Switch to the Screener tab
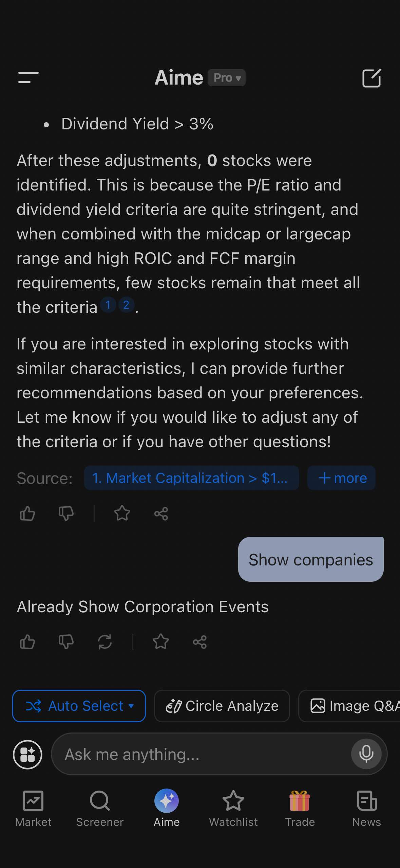This screenshot has width=400, height=868. coord(100,808)
